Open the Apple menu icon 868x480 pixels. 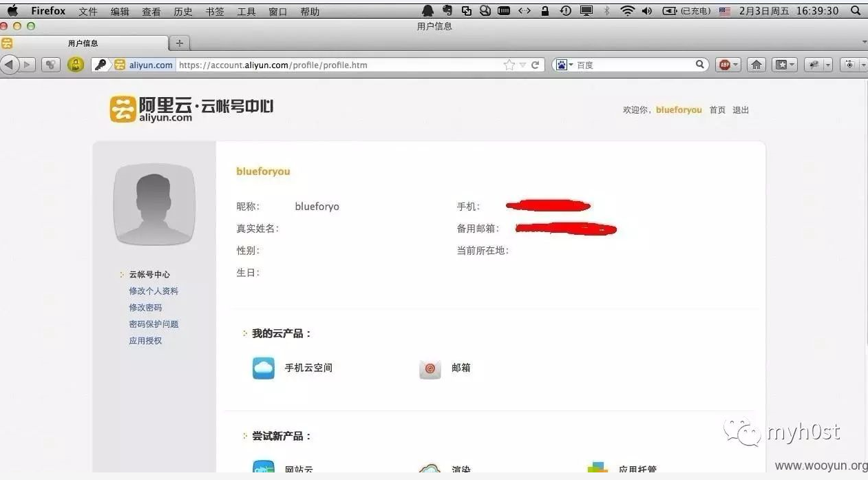12,10
